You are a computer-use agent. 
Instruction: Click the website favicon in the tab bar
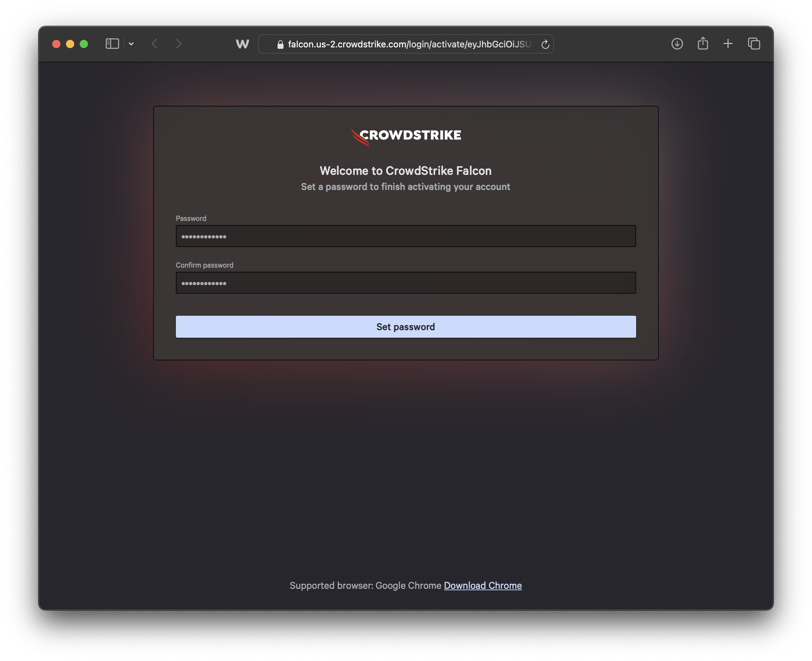pos(242,44)
